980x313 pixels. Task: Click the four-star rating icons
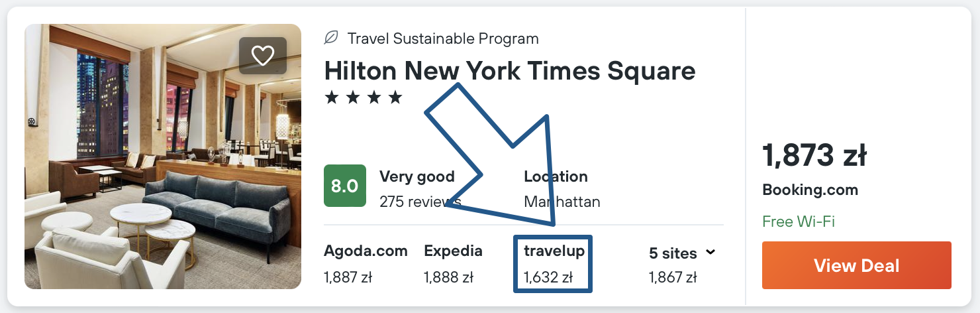coord(364,98)
